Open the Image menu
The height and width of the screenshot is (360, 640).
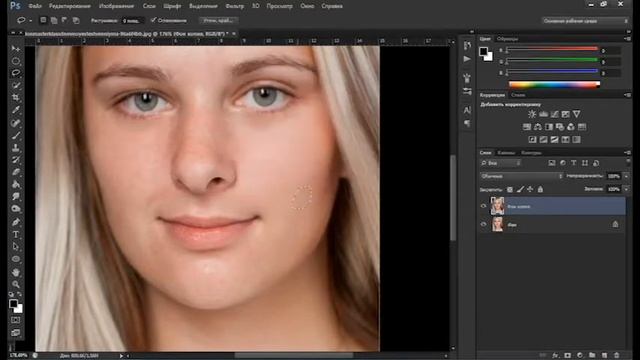pyautogui.click(x=116, y=6)
